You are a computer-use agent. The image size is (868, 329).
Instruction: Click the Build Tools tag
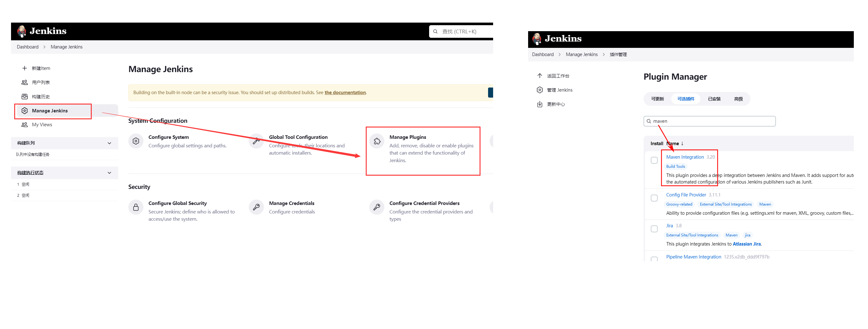pyautogui.click(x=676, y=167)
